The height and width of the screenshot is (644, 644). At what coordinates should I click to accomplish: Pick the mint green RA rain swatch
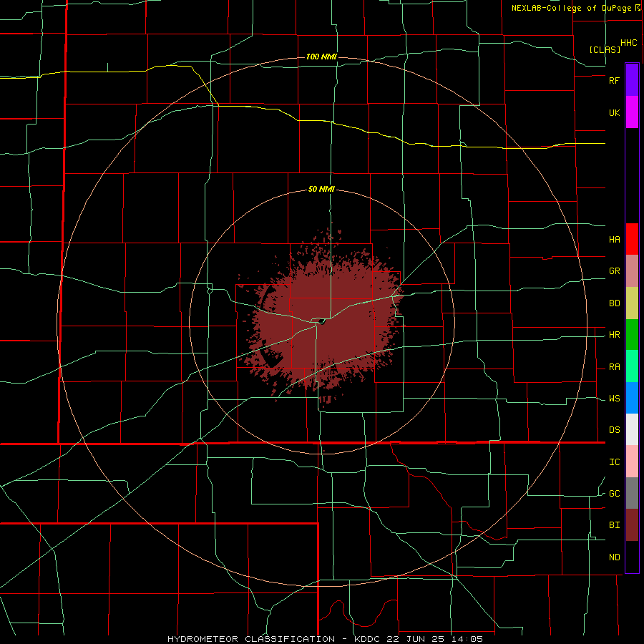[x=632, y=366]
